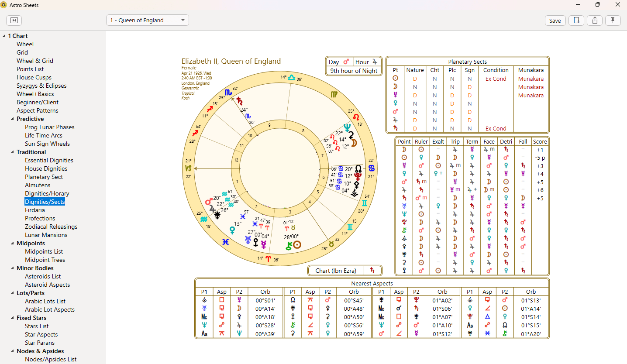Collapse the Traditional section
The height and width of the screenshot is (364, 627).
12,152
